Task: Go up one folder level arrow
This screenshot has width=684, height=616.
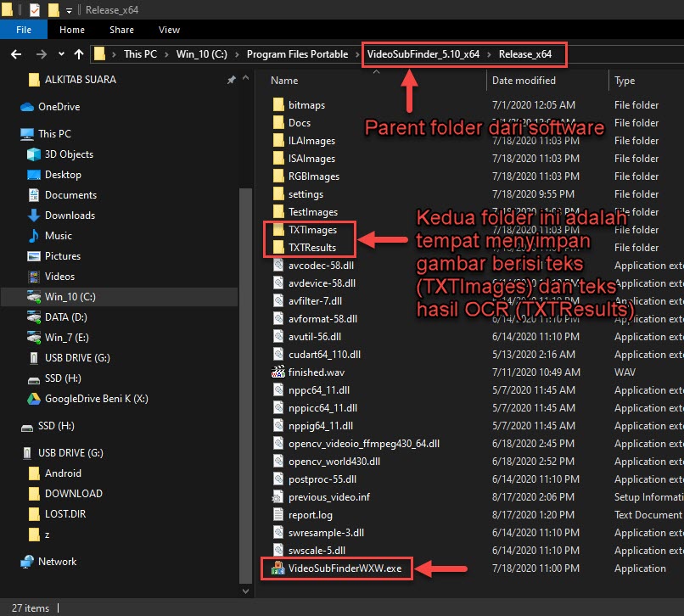Action: (79, 54)
